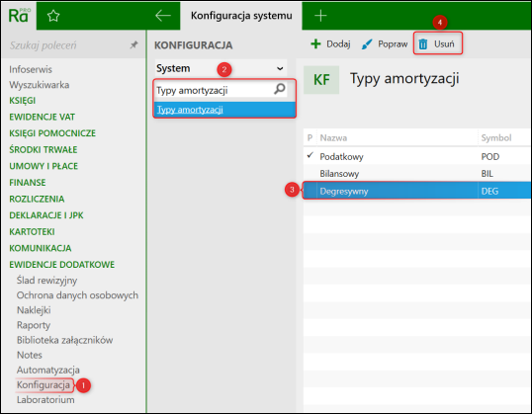
Task: Sort the table by the Nazwa column header
Action: (333, 138)
